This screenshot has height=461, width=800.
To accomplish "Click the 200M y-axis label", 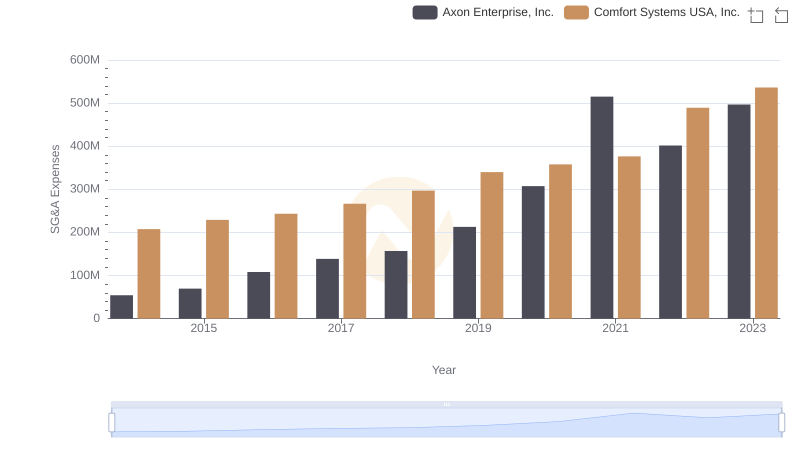I will tap(85, 232).
